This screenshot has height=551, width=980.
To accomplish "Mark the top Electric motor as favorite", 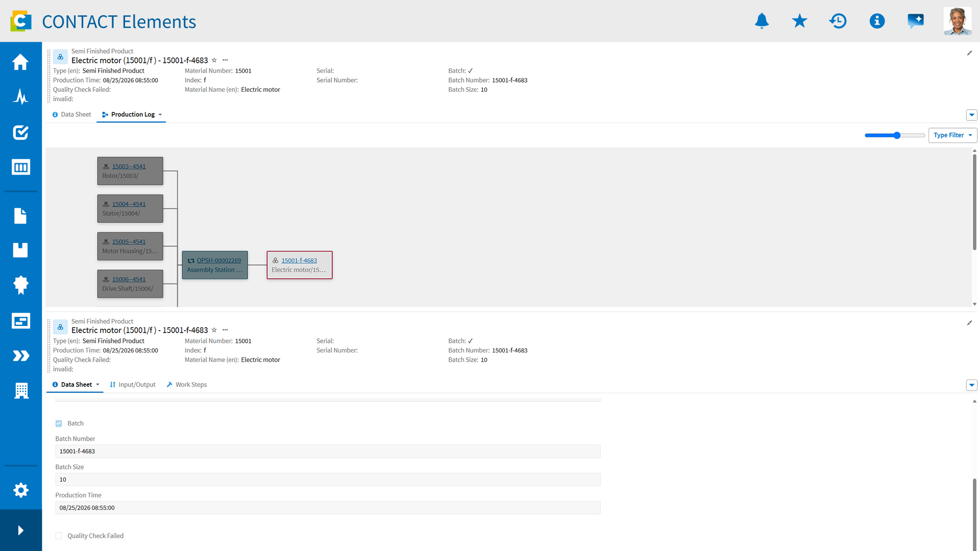I will [x=214, y=60].
